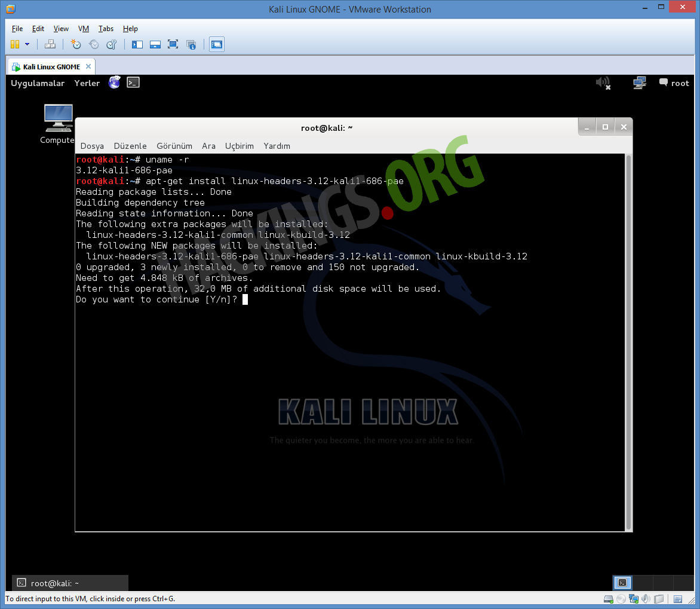Toggle the VMware library sidebar
The height and width of the screenshot is (609, 700).
pyautogui.click(x=137, y=44)
